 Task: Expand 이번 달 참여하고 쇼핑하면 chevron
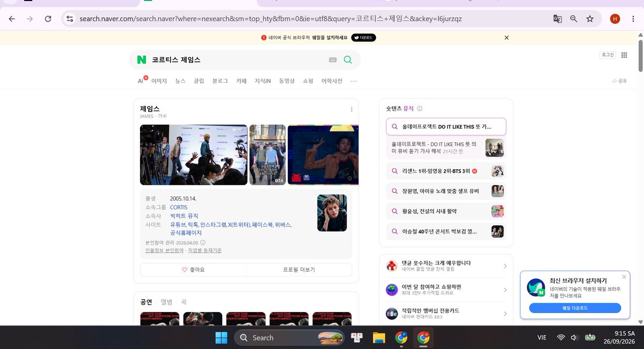[505, 290]
